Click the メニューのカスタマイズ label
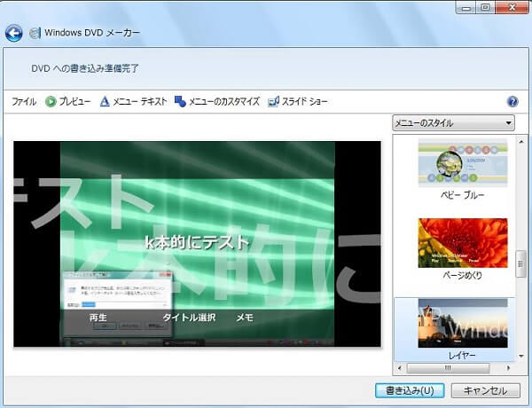This screenshot has height=408, width=532. (224, 101)
